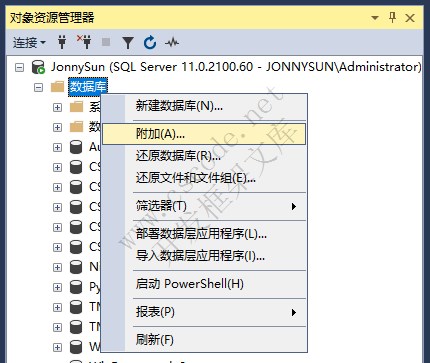The width and height of the screenshot is (430, 363).
Task: Collapse the JonnySun server node
Action: [20, 68]
